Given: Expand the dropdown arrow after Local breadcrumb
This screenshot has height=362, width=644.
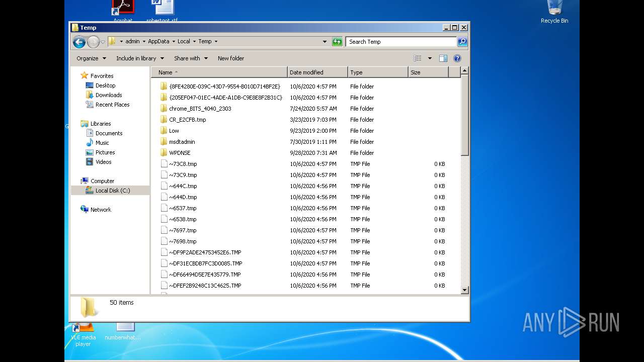Looking at the screenshot, I should pos(194,42).
